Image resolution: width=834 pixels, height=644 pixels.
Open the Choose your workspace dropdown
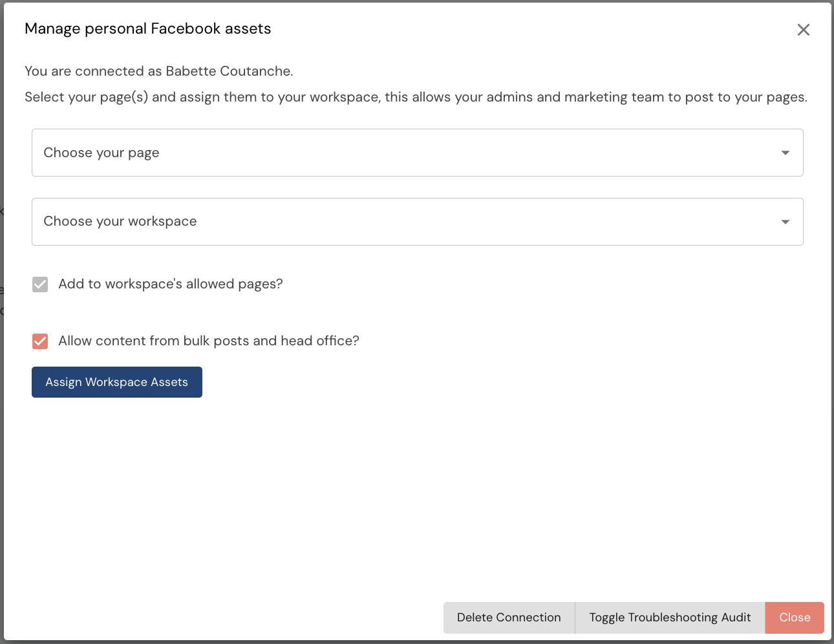click(418, 222)
